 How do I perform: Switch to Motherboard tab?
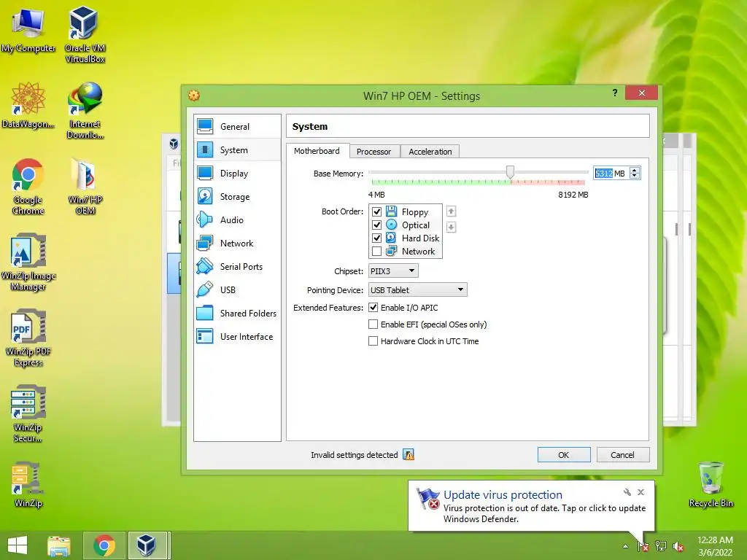[x=317, y=151]
